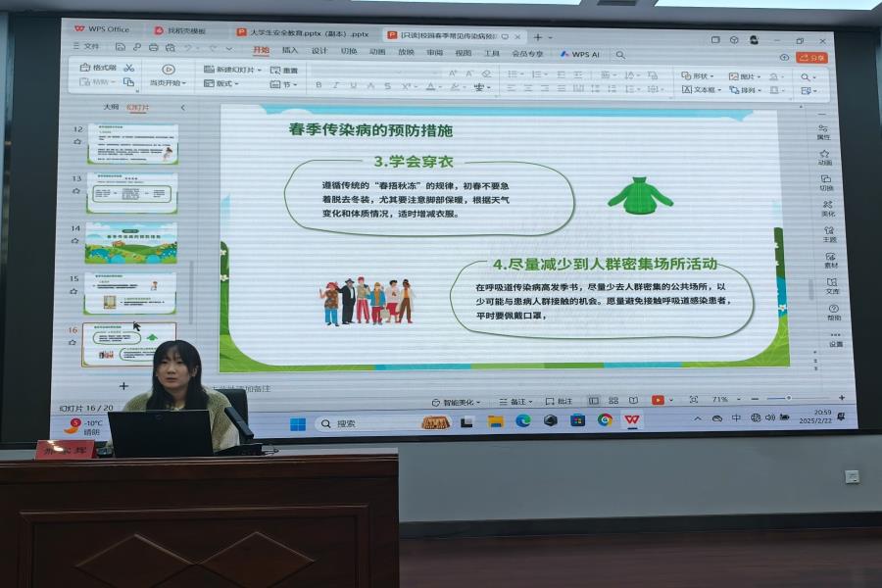Open the 帮助 help sidebar icon

point(834,311)
